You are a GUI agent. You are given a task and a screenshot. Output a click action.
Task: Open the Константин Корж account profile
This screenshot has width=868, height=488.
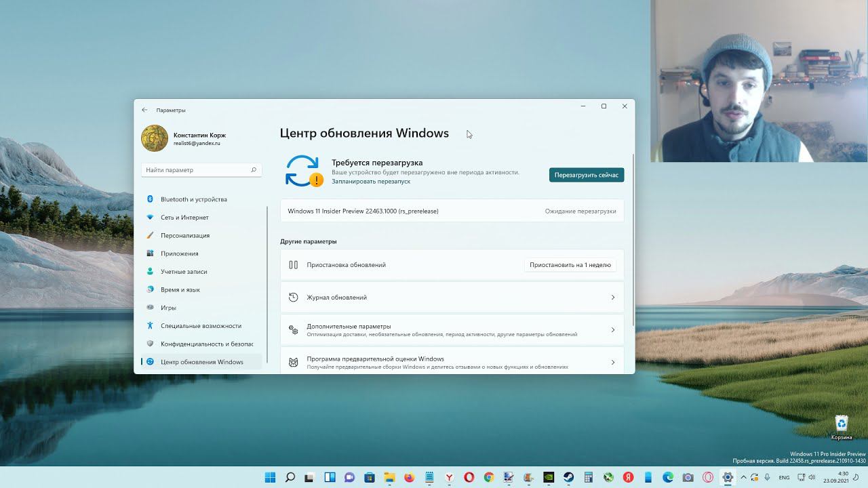[184, 138]
